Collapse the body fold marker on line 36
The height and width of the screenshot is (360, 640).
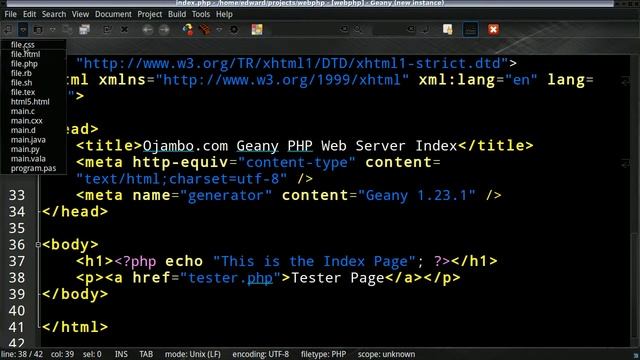38,244
